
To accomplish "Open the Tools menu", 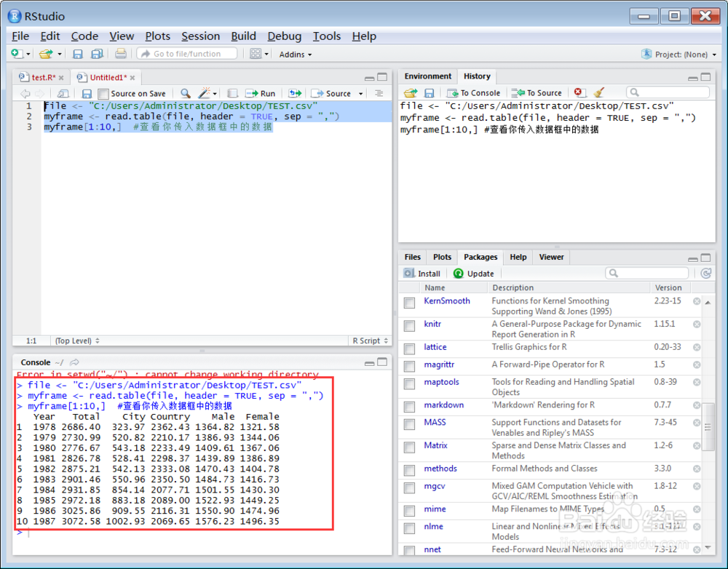I will point(326,36).
